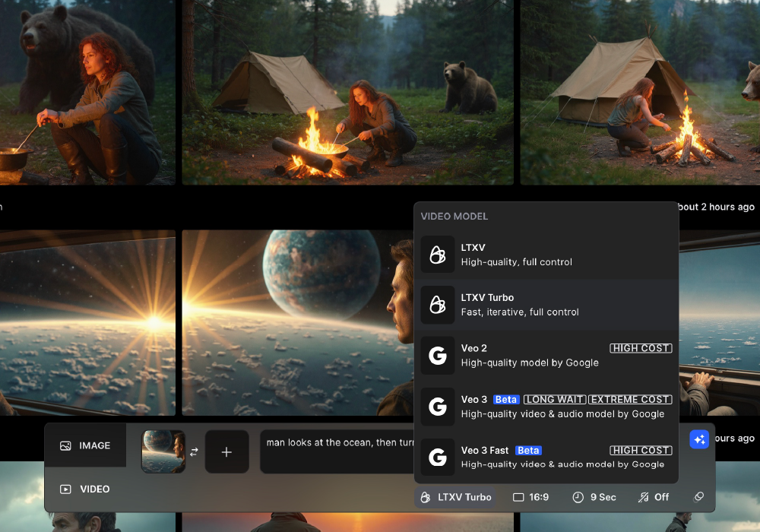Choose Veo 3 Beta from model list

[x=546, y=407]
